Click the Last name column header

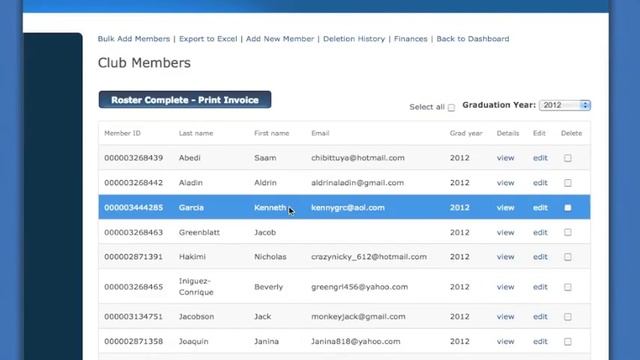pos(196,133)
